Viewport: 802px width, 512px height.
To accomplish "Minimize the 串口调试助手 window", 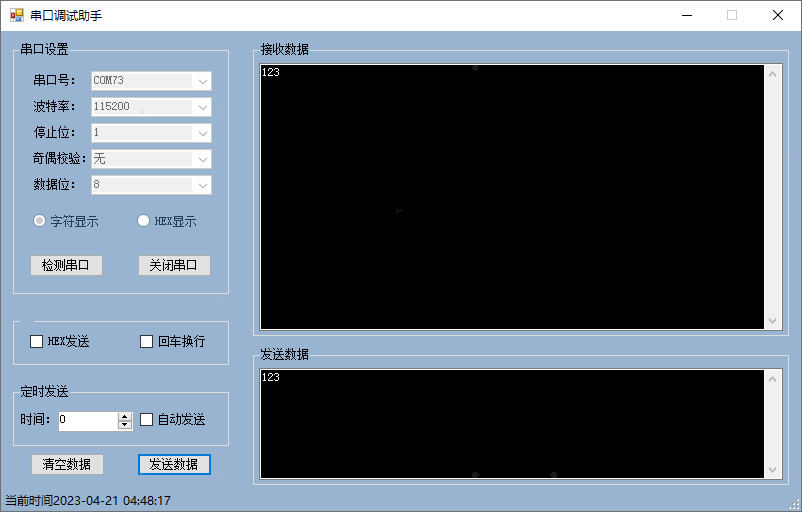I will (x=687, y=15).
